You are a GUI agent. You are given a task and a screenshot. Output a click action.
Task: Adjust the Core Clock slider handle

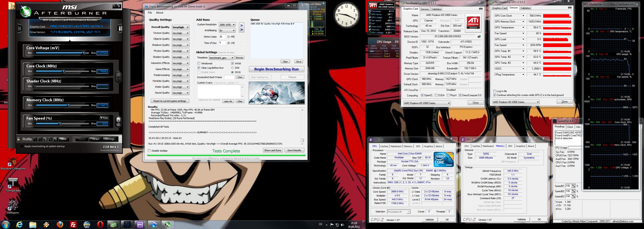64,71
